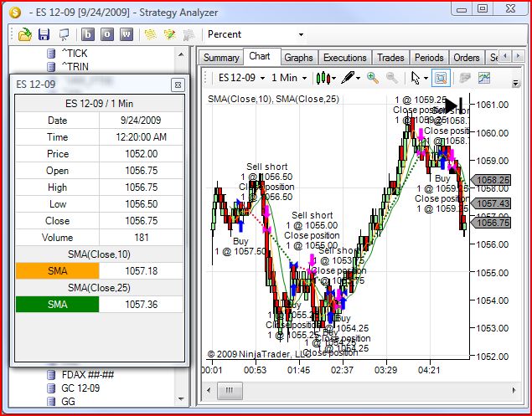Click the Price value 1052.00
This screenshot has width=532, height=416.
(141, 154)
